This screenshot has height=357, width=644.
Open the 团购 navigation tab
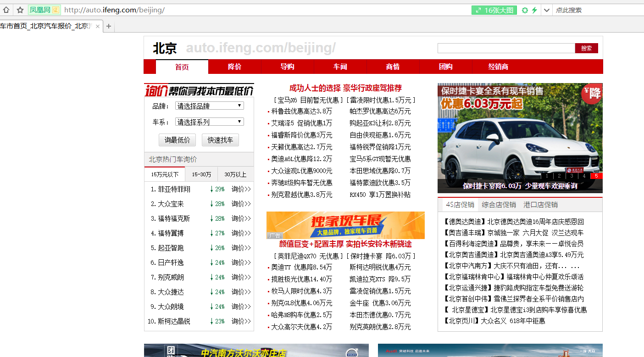(x=446, y=67)
